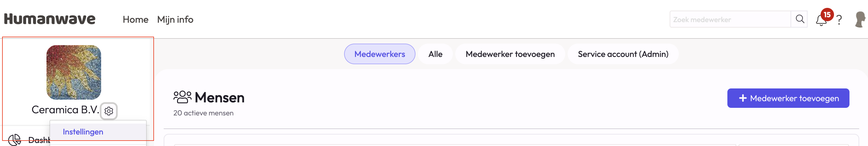Screen dimensions: 868x146
Task: Click the Humanwave logo
Action: coord(50,19)
